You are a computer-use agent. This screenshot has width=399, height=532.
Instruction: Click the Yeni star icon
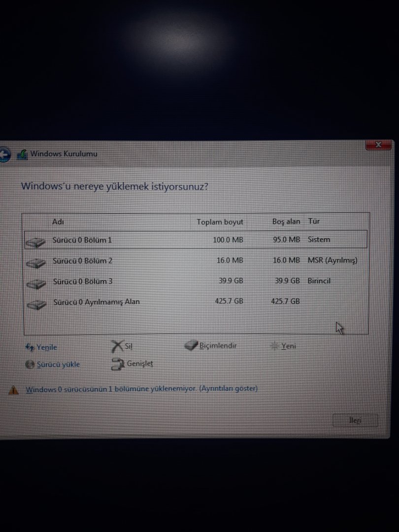(274, 346)
